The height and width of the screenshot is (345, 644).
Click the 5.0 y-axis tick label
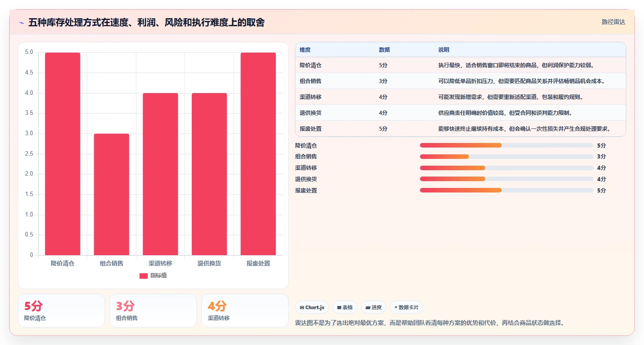pyautogui.click(x=29, y=52)
